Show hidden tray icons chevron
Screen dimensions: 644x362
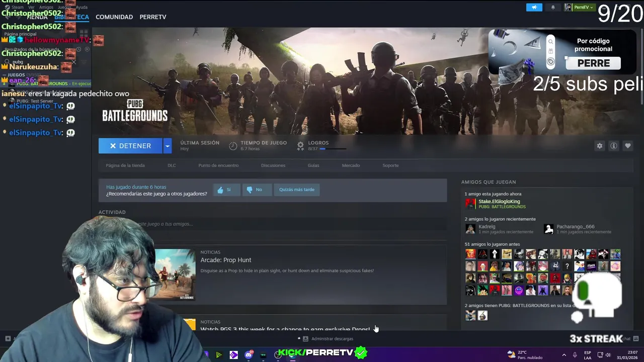click(563, 355)
